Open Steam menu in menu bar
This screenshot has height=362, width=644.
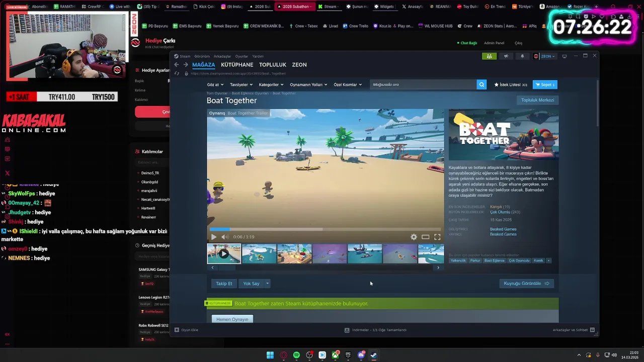(185, 56)
